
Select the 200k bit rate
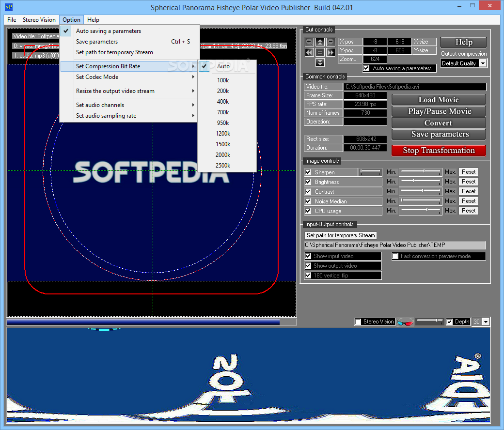point(227,91)
